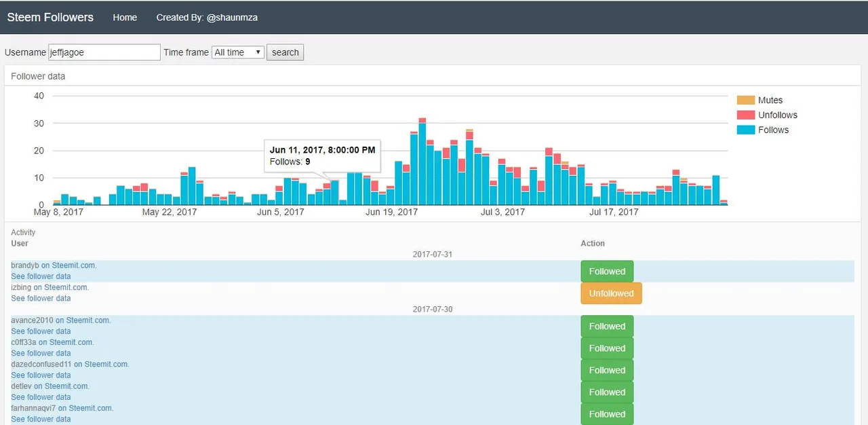The height and width of the screenshot is (425, 868).
Task: Click the Followed button for dazedconfused11
Action: pyautogui.click(x=607, y=370)
